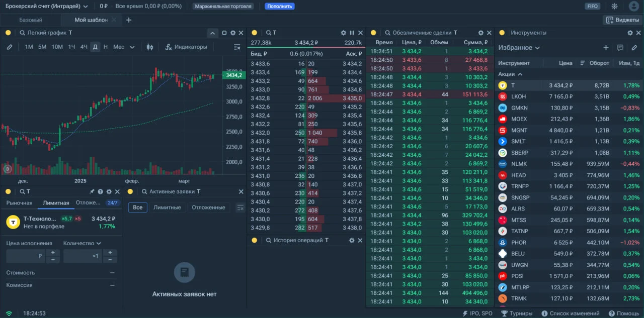Open the order book widget settings gear

[344, 33]
